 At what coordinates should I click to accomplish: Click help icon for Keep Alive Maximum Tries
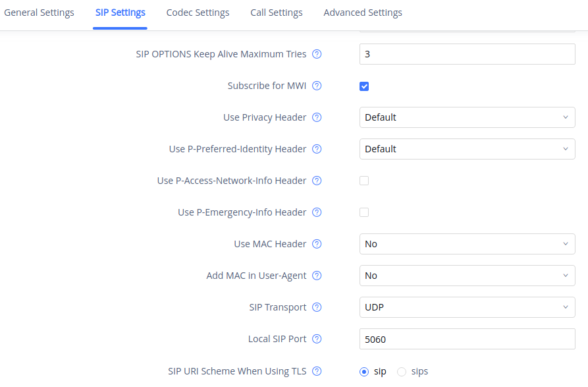tap(317, 54)
